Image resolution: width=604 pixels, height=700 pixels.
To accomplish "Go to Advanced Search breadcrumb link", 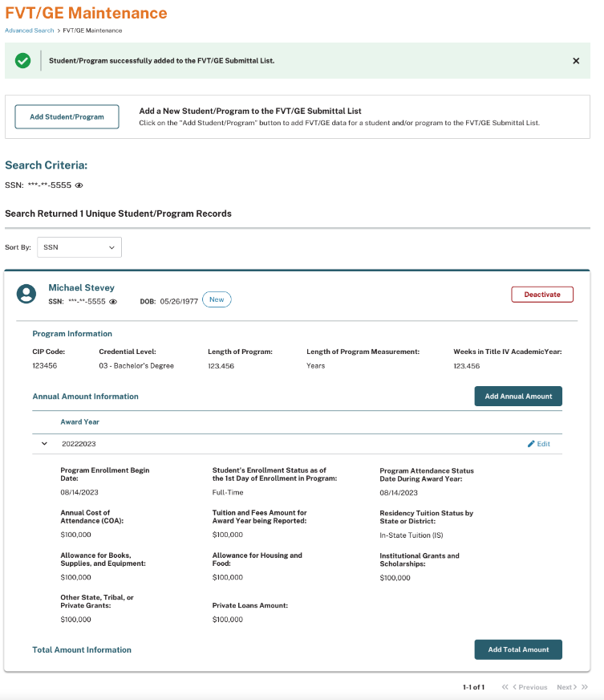I will [29, 31].
